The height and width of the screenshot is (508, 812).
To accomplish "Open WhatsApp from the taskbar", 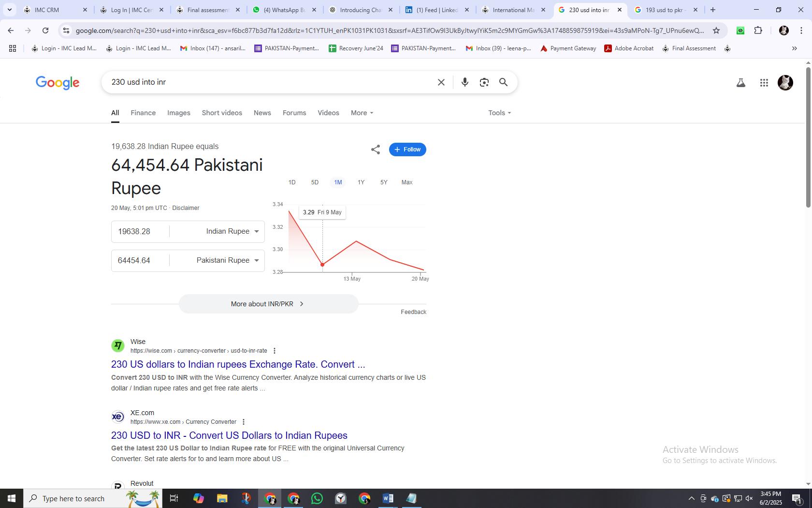I will (317, 498).
